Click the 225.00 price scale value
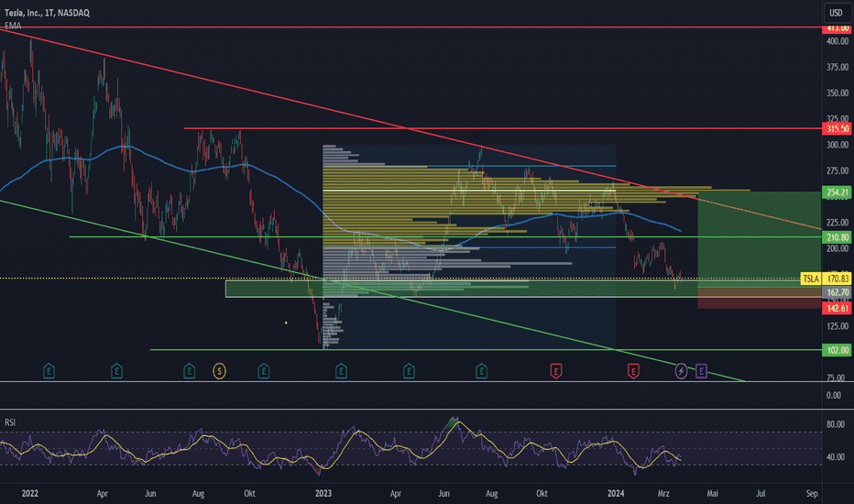This screenshot has width=854, height=504. 838,223
